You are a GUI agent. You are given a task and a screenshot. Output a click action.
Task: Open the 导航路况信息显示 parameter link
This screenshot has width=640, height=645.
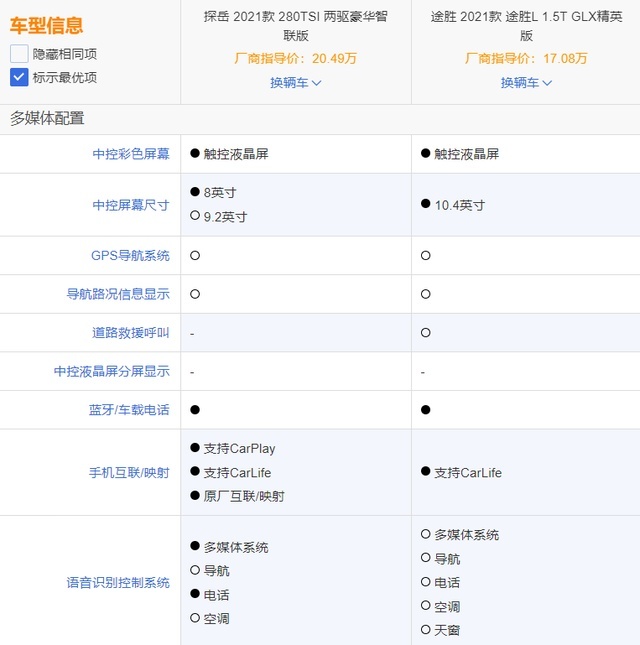(118, 294)
